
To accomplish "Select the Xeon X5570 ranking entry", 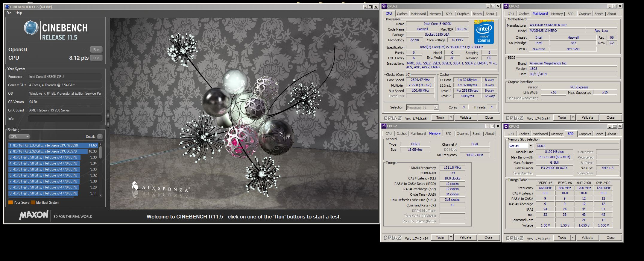I will pyautogui.click(x=53, y=151).
